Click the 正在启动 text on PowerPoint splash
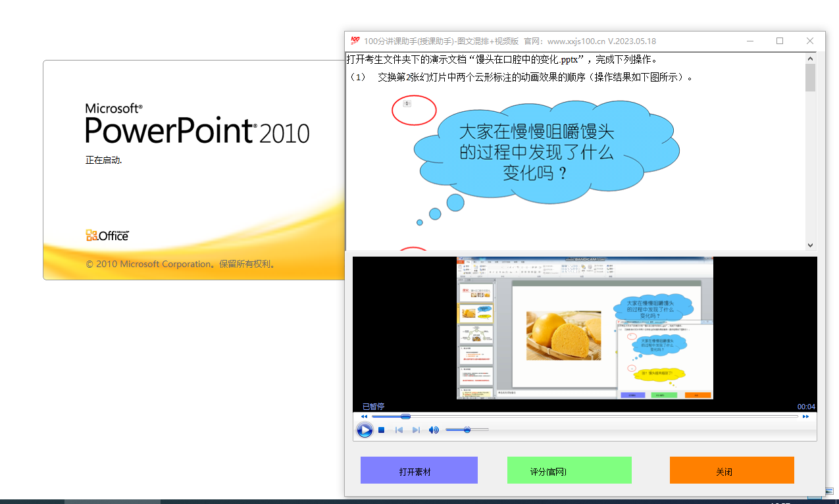 tap(104, 160)
